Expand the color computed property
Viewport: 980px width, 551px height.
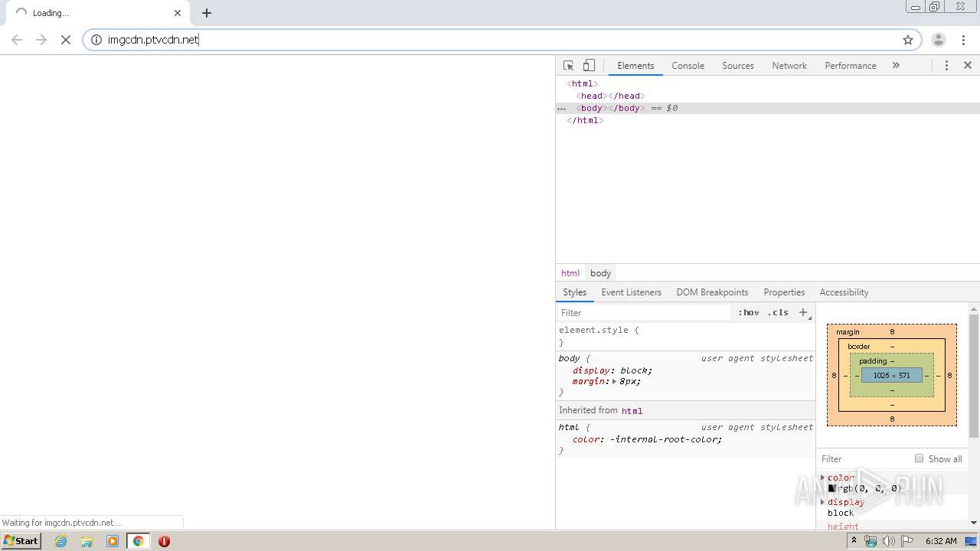tap(823, 478)
